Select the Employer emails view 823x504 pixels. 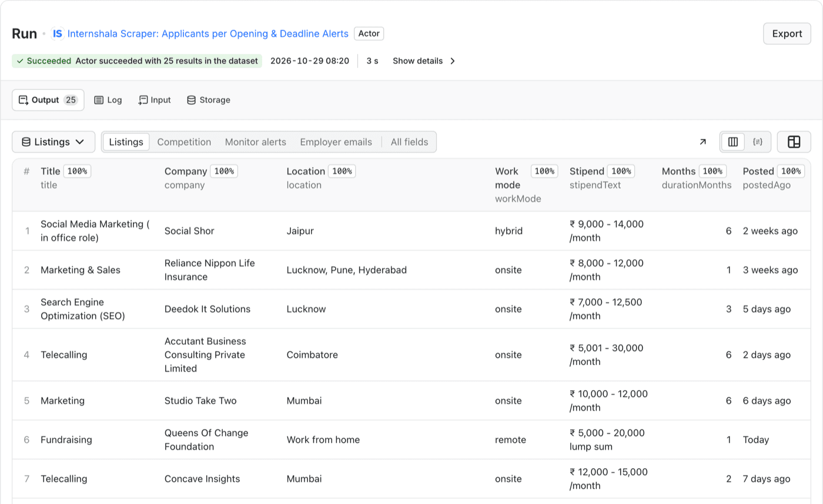(336, 142)
